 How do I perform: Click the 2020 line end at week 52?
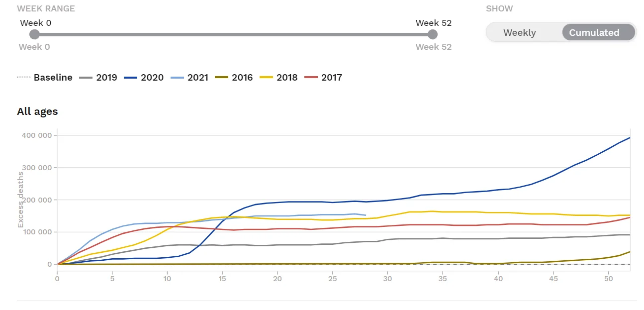[x=630, y=138]
